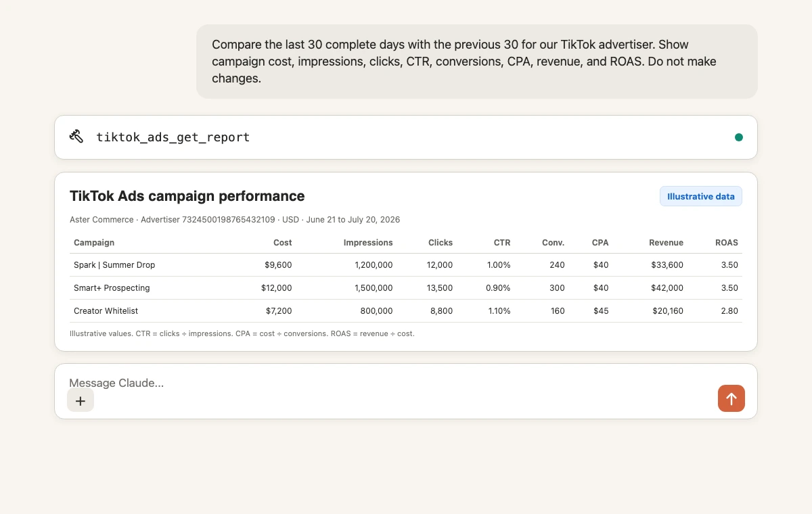Select the Impressions column header
Viewport: 812px width, 514px height.
pos(368,242)
